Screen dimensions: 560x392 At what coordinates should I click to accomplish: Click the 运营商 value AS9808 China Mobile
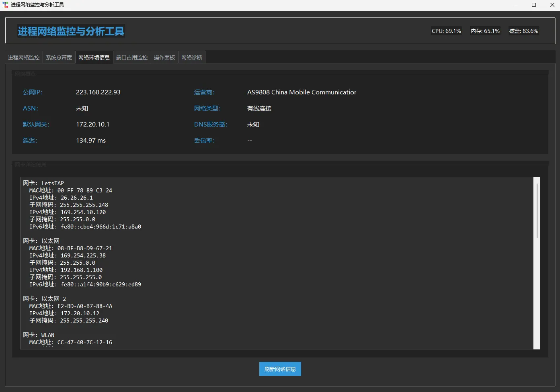pos(302,92)
